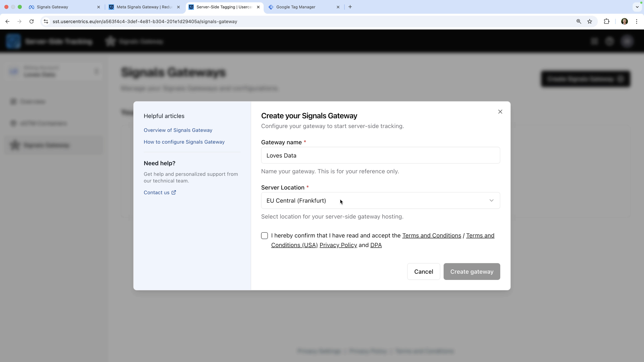This screenshot has width=644, height=362.
Task: Open Overview of Signals Gateway article
Action: tap(178, 130)
